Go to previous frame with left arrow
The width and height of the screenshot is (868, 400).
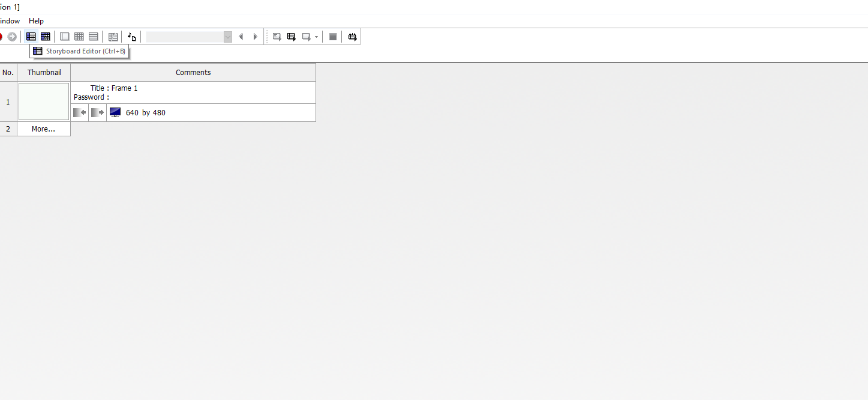point(241,37)
